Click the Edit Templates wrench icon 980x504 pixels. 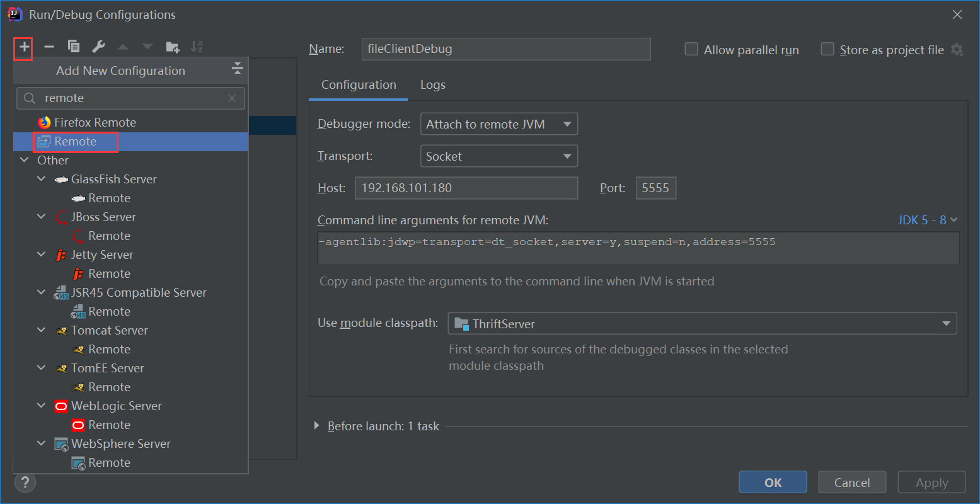tap(98, 47)
